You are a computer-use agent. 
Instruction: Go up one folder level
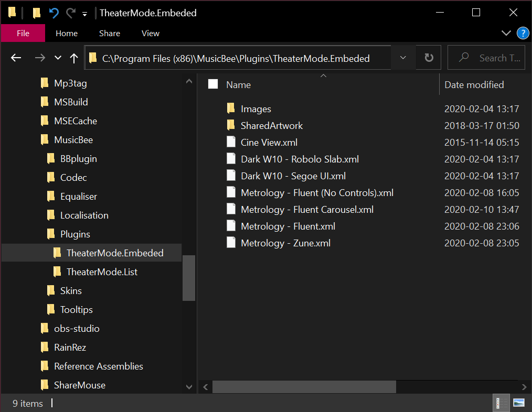point(74,58)
